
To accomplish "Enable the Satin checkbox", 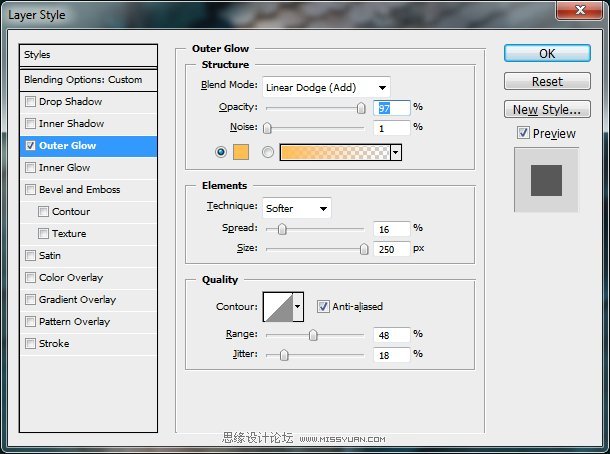I will pos(30,256).
